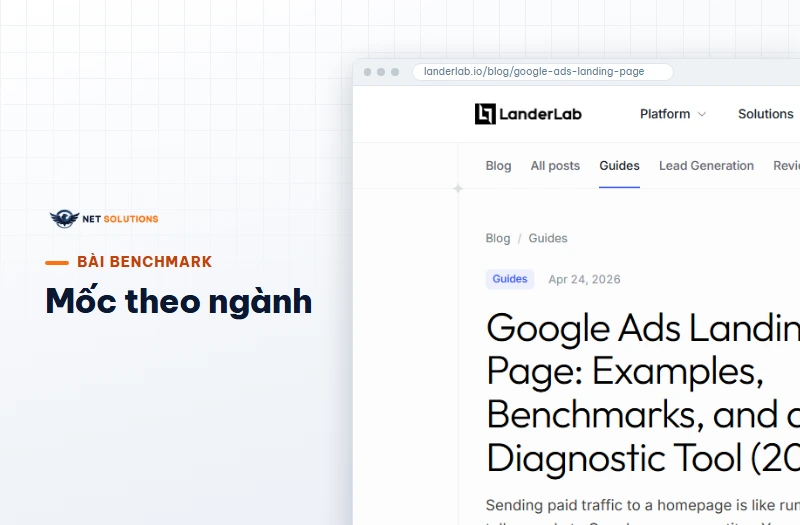Click the Net Solutions eagle logo
This screenshot has height=525, width=800.
coord(64,219)
